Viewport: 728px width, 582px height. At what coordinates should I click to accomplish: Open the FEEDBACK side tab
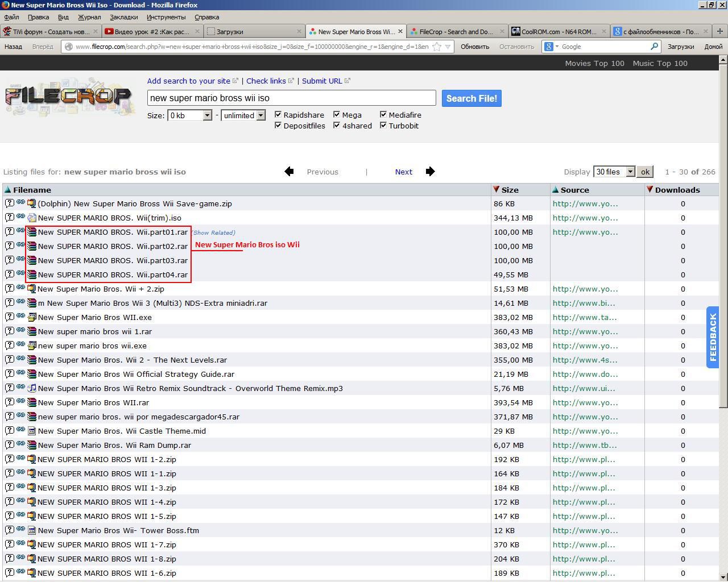point(713,337)
